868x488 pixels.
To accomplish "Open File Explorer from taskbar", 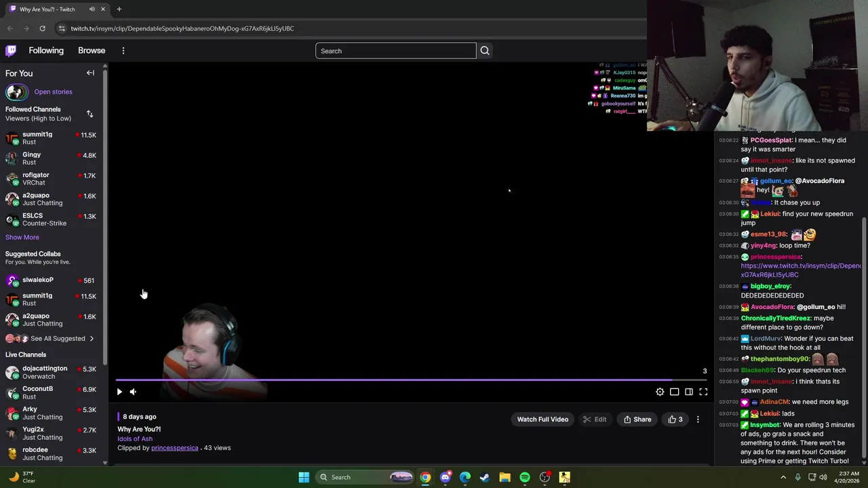I will point(505,477).
